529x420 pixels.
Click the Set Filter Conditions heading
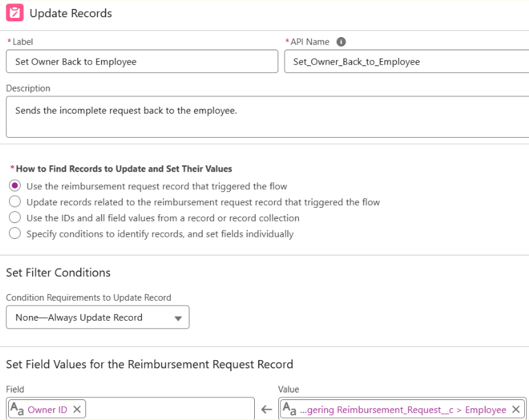[58, 273]
